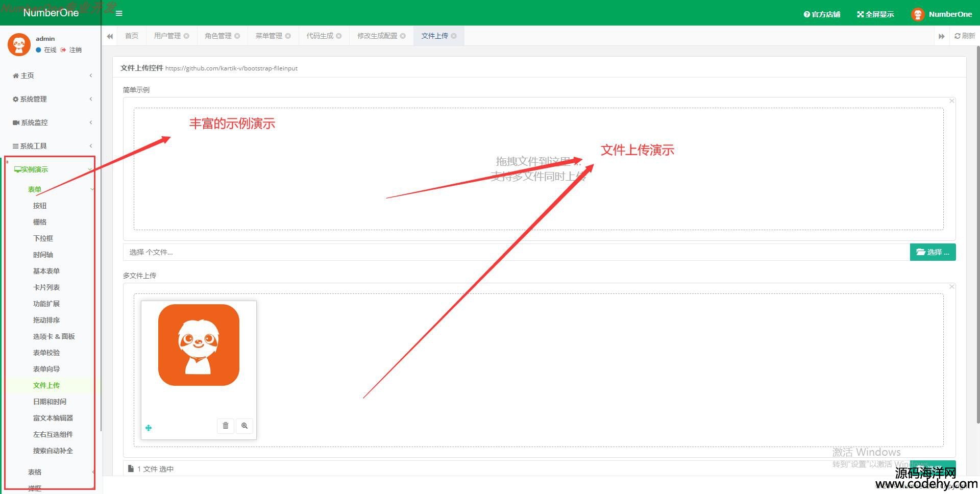This screenshot has height=494, width=980.
Task: Click the green 选择 file browse button
Action: (x=932, y=252)
